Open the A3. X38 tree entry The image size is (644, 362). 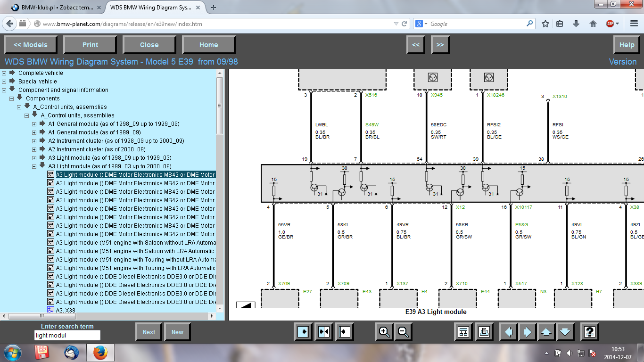(66, 310)
